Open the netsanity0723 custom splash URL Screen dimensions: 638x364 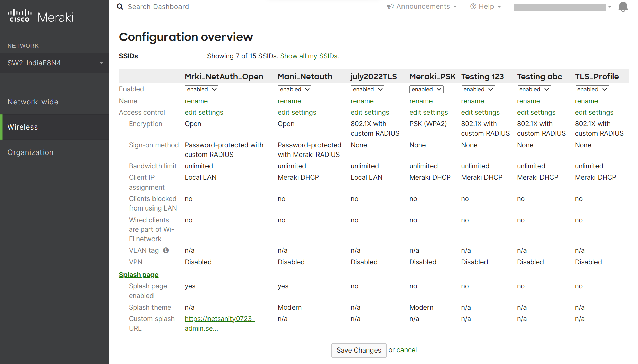click(x=220, y=324)
